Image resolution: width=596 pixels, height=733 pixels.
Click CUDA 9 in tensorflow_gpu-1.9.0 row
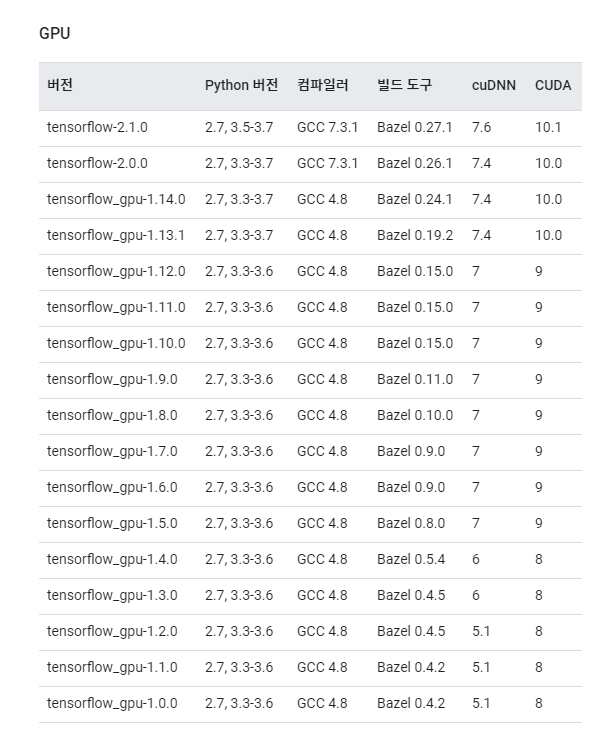[x=539, y=379]
